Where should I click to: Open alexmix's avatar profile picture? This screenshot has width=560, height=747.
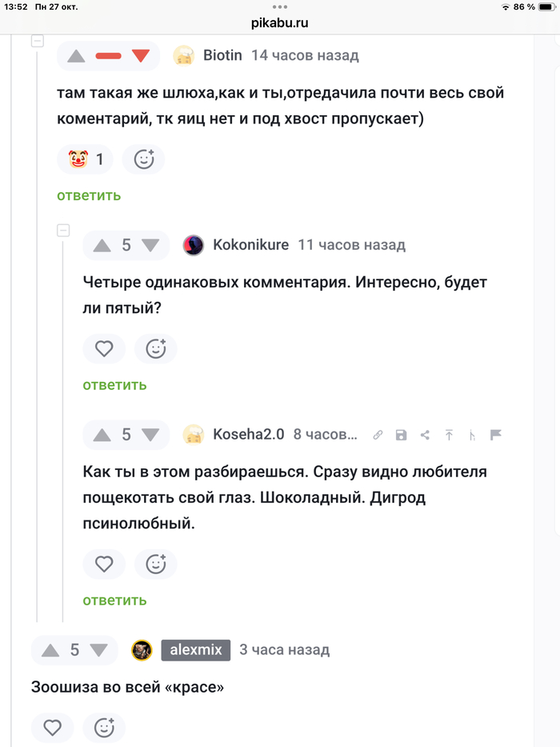point(142,650)
